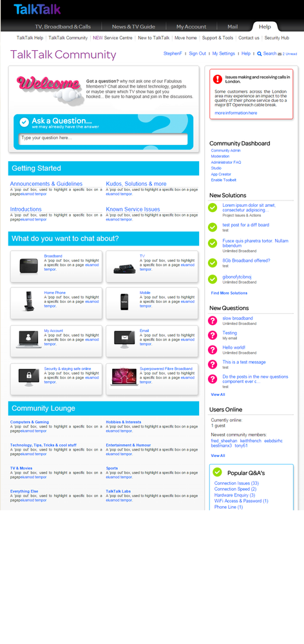The height and width of the screenshot is (644, 304).
Task: Click the unread messages envelope icon
Action: tap(280, 54)
